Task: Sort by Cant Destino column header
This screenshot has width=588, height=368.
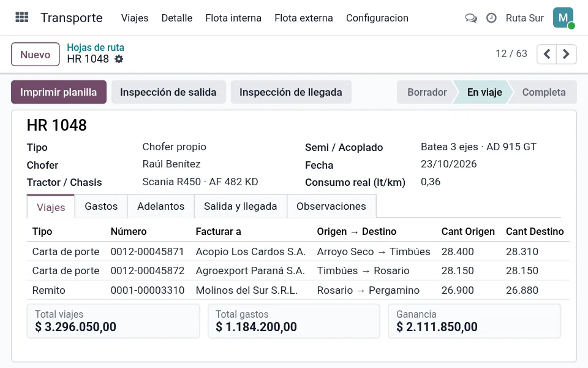Action: [x=535, y=231]
